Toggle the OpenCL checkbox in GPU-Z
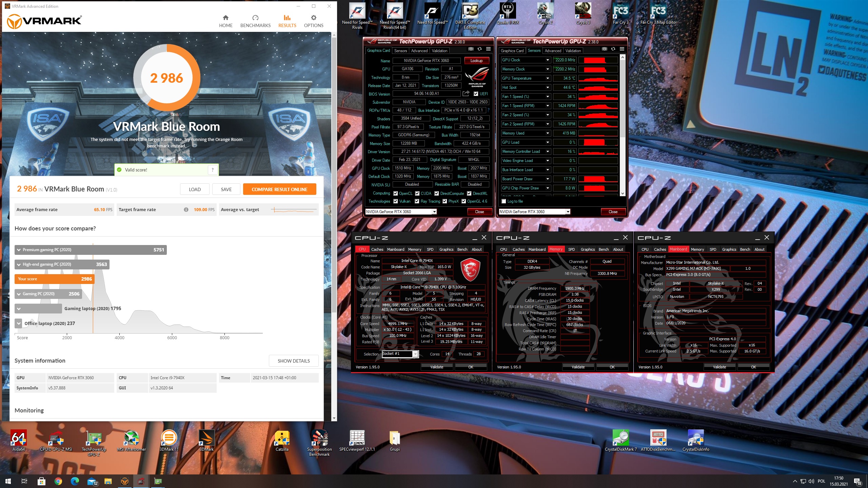Screen dimensions: 868x488 [395, 194]
